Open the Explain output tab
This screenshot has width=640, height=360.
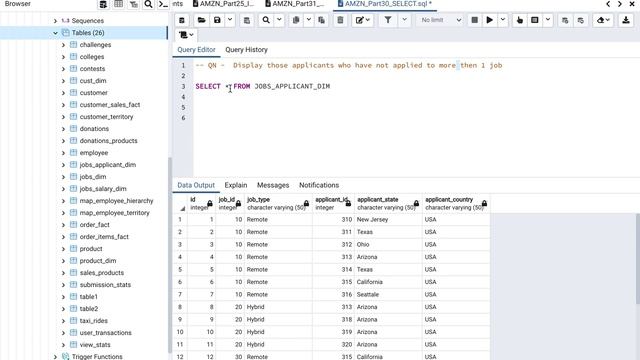[236, 185]
